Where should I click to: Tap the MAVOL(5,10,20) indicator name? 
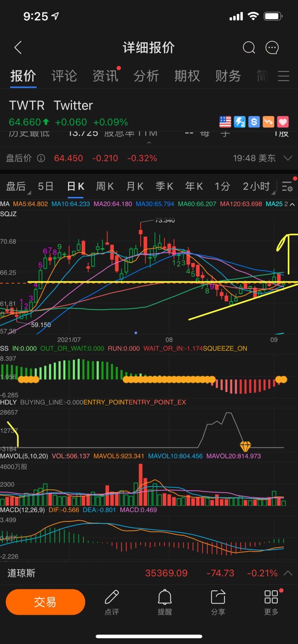coord(24,456)
